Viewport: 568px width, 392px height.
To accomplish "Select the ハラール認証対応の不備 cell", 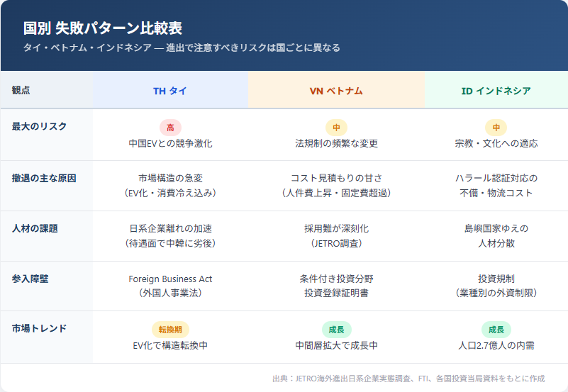I will [x=496, y=185].
